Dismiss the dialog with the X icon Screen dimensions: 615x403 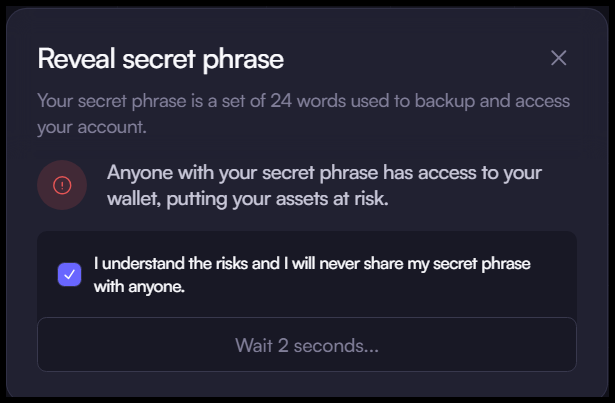(x=558, y=58)
